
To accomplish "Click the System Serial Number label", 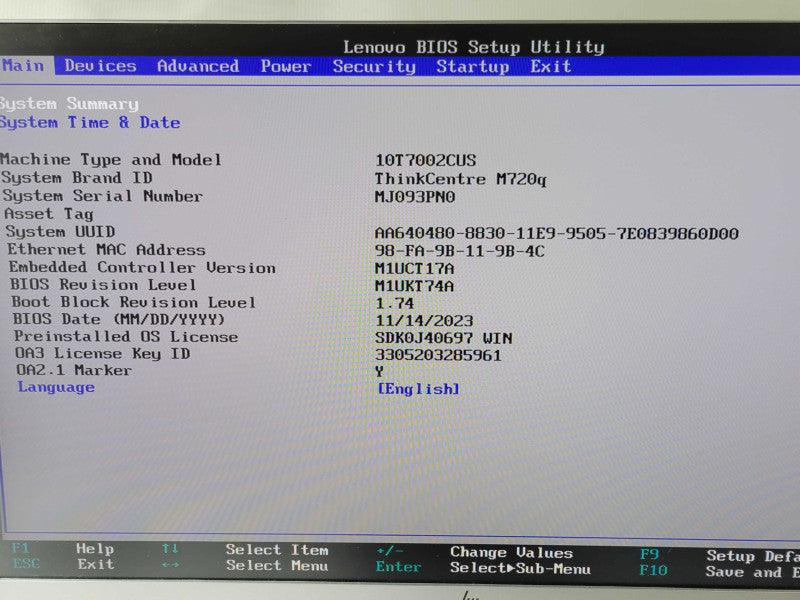I will coord(103,196).
